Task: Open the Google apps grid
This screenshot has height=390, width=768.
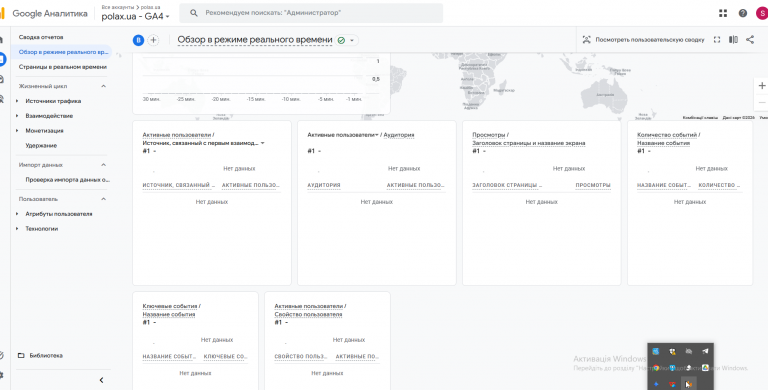Action: point(723,13)
